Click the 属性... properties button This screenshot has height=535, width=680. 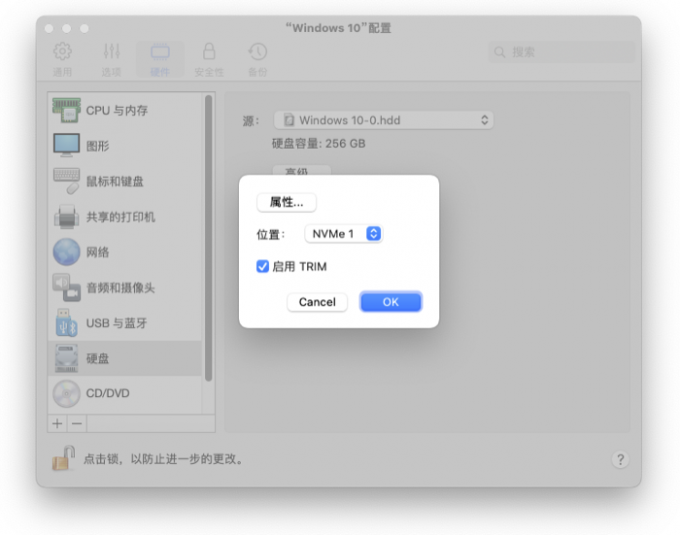click(286, 202)
